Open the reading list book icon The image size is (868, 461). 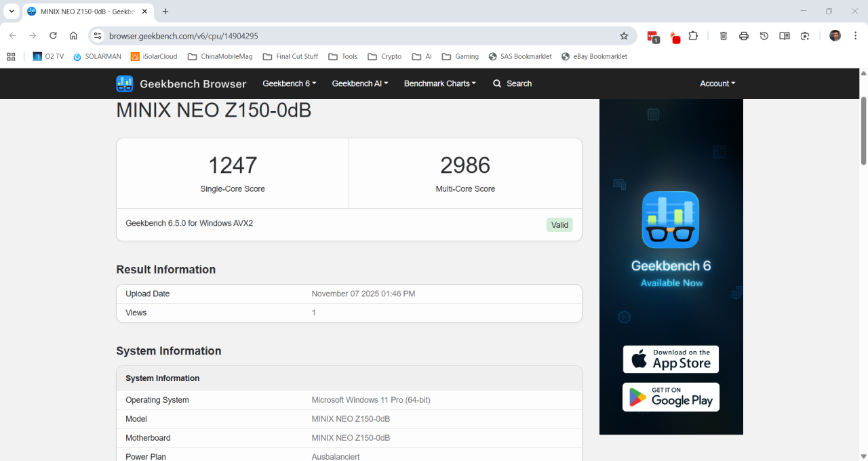click(785, 35)
